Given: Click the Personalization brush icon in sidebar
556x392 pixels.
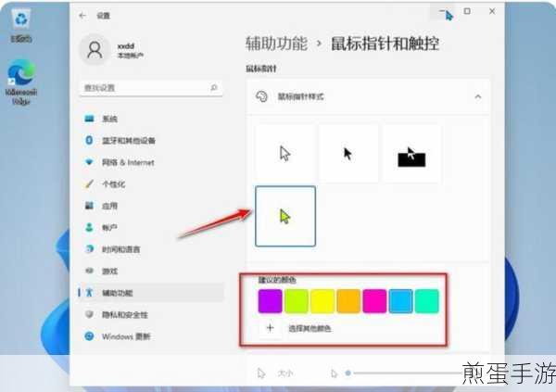Looking at the screenshot, I should tap(89, 183).
